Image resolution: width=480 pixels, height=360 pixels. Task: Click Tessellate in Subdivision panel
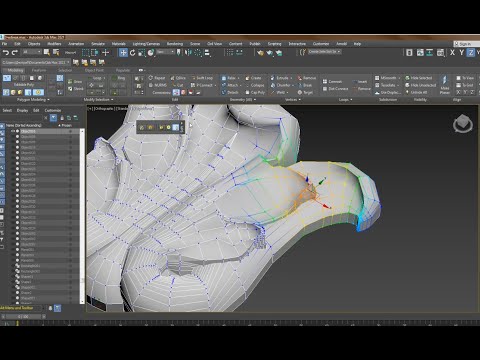tap(386, 85)
